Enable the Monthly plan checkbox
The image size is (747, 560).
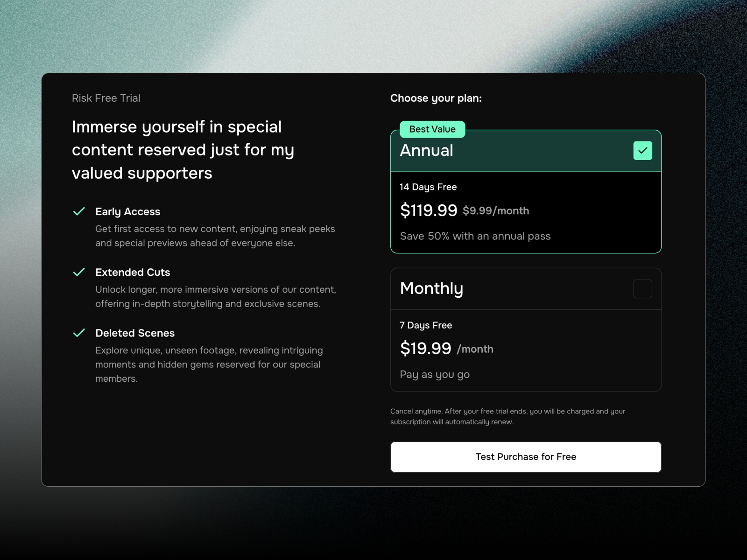[642, 289]
